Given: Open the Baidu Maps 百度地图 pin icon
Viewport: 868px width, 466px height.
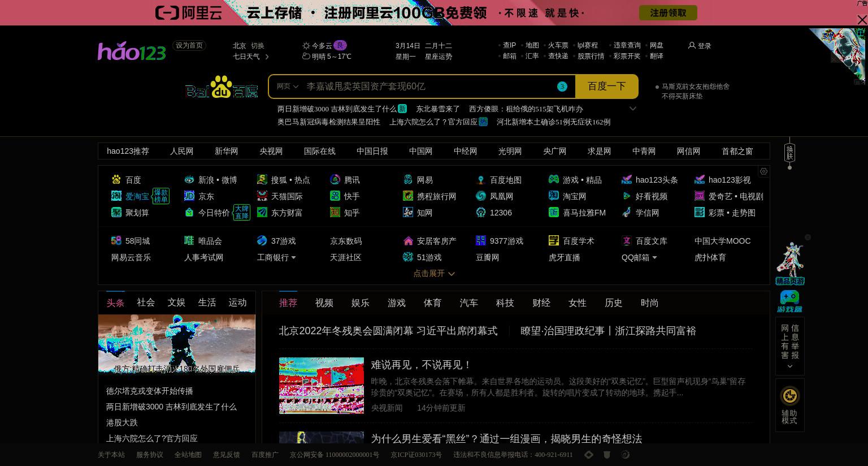Looking at the screenshot, I should click(481, 180).
